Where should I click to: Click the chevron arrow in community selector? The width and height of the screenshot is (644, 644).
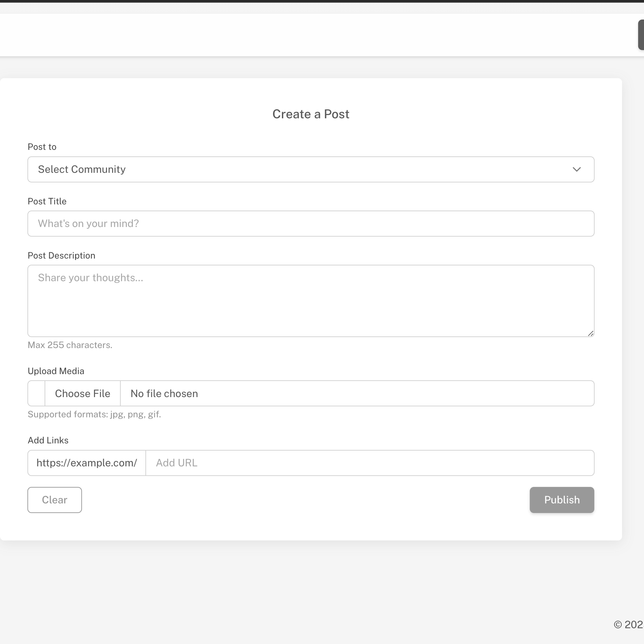click(576, 169)
